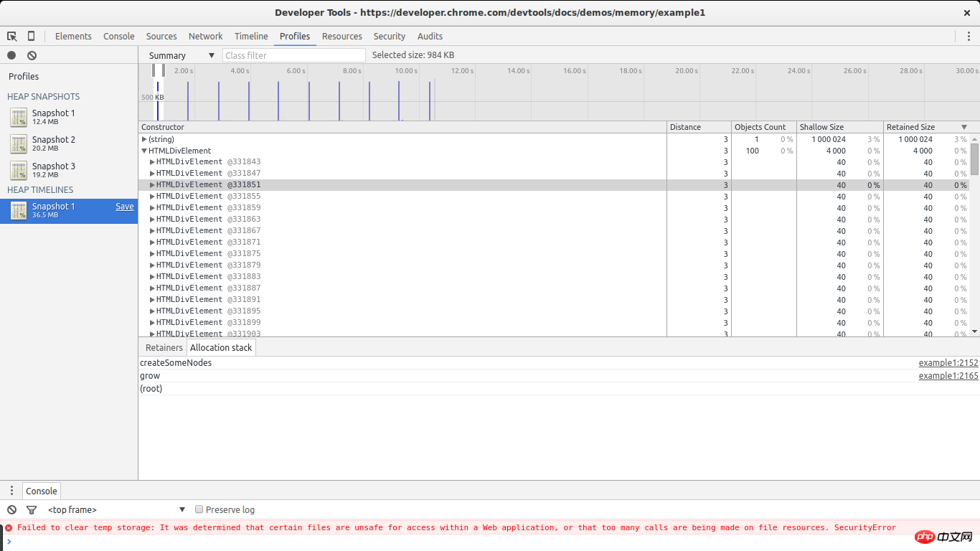Expand the (string) constructor row
980x551 pixels.
tap(144, 139)
